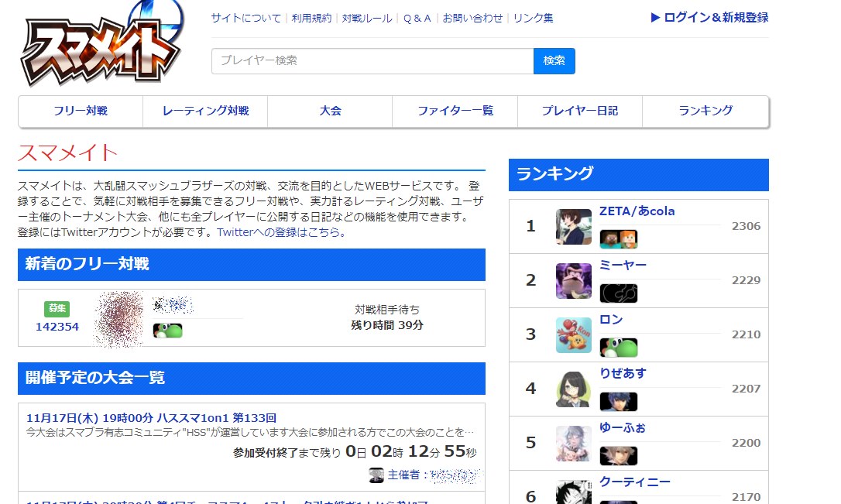Open the ファイター一覧 tab
This screenshot has width=841, height=504.
[x=455, y=111]
